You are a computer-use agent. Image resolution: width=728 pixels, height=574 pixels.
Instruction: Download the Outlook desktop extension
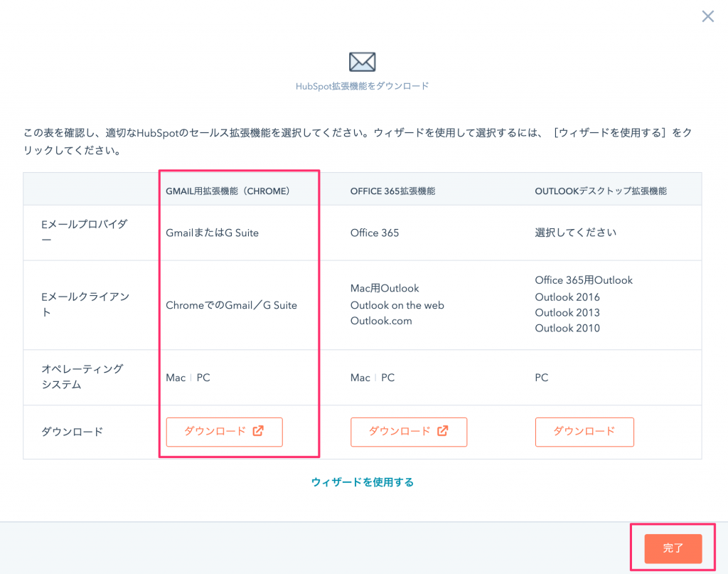tap(584, 432)
